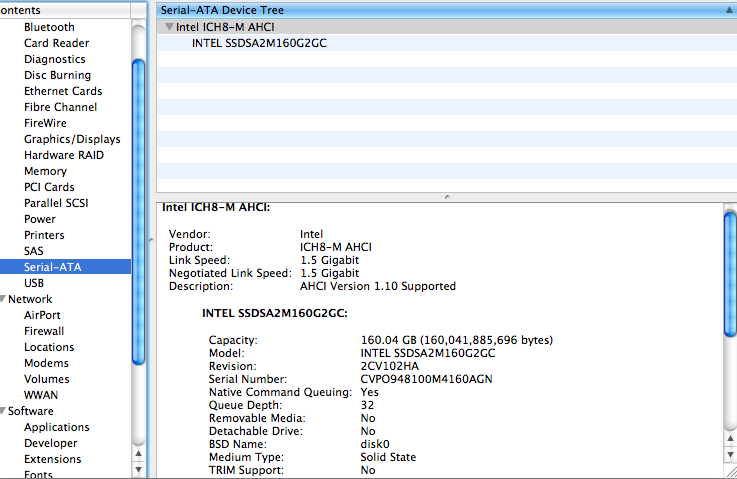Select the highlighted Serial-ATA entry
The height and width of the screenshot is (479, 737).
pos(65,267)
